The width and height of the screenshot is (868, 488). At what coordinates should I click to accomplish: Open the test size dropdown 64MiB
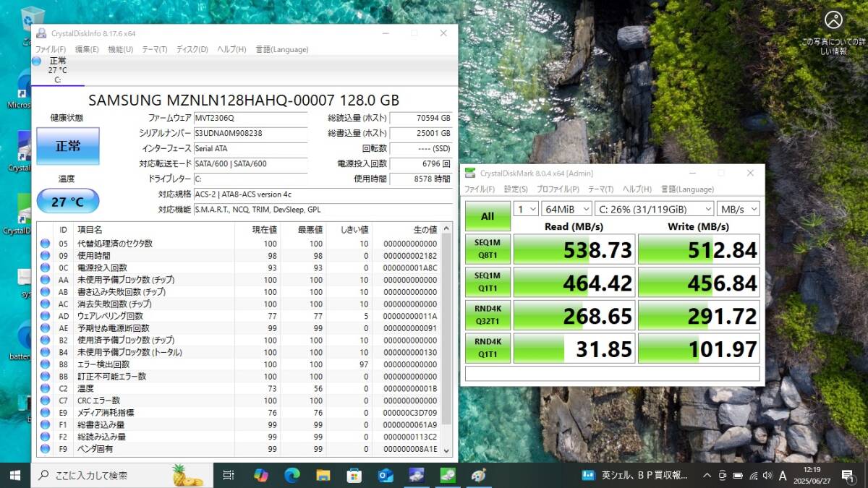(566, 209)
